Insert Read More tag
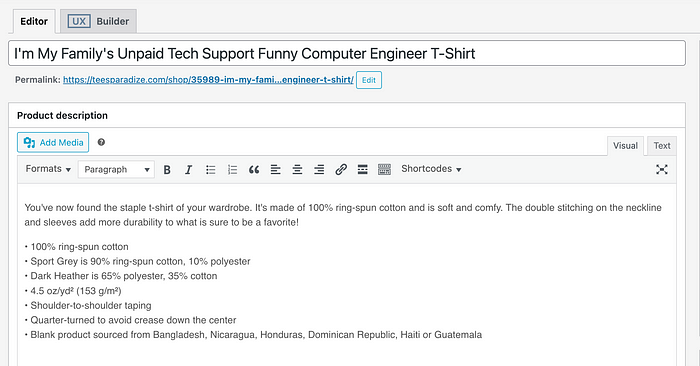This screenshot has width=700, height=366. (x=362, y=170)
